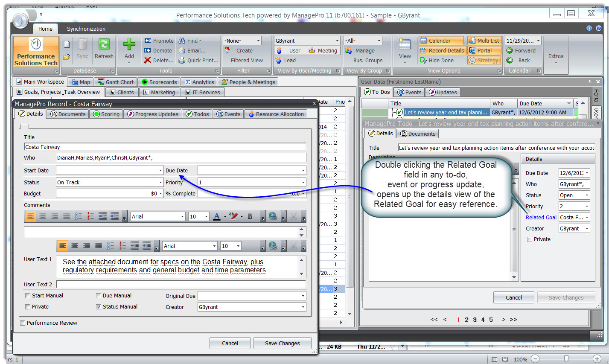609x364 pixels.
Task: Click Cancel in the Todo window
Action: click(513, 297)
